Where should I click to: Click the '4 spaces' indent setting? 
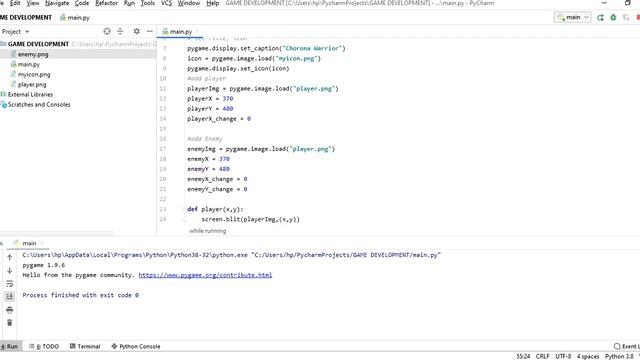[x=588, y=356]
